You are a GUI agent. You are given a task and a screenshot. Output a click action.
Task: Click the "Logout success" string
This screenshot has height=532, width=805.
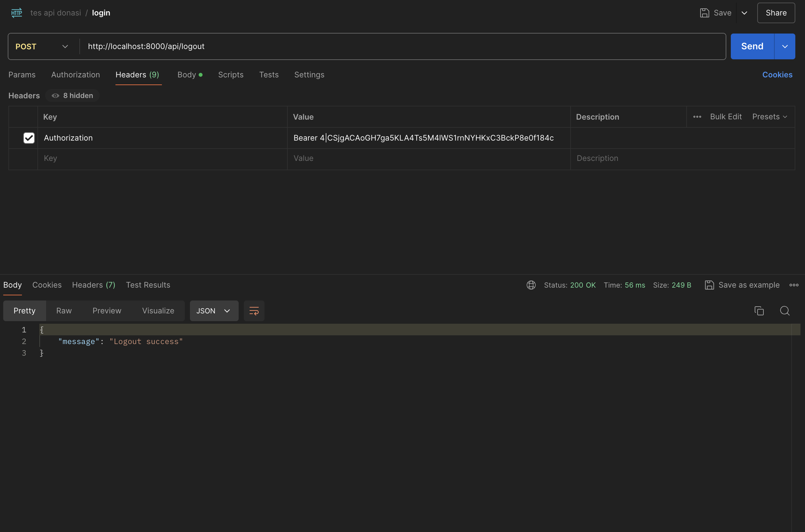146,341
